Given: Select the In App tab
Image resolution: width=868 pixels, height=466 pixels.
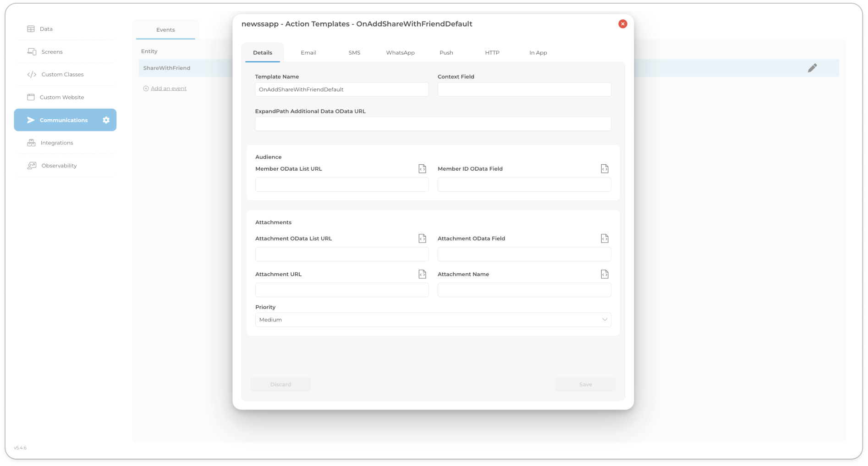Looking at the screenshot, I should click(538, 53).
